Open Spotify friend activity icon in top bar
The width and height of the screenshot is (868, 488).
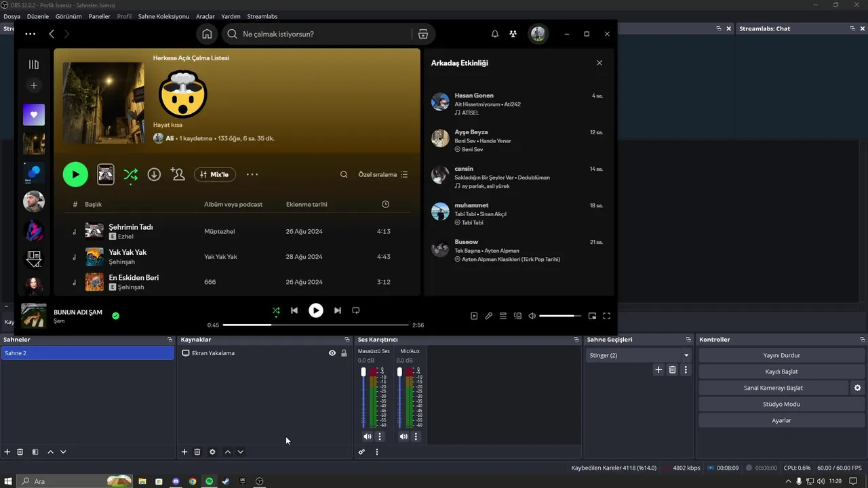coord(513,34)
